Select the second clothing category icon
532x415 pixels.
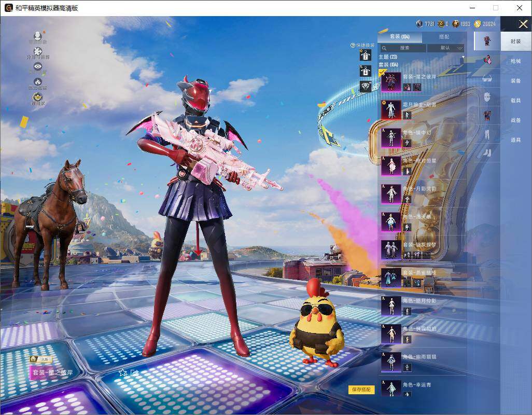487,60
